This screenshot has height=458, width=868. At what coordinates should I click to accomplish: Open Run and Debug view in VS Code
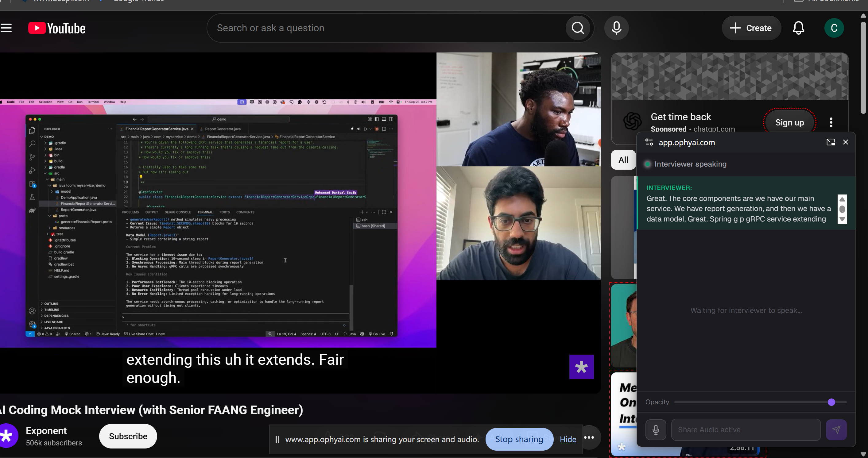tap(32, 170)
